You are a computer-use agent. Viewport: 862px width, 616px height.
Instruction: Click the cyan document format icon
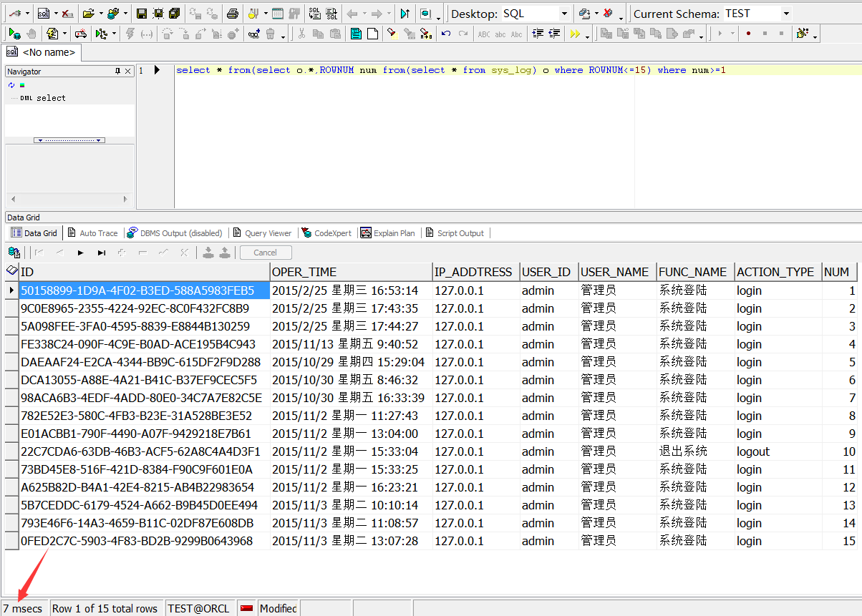pyautogui.click(x=356, y=34)
